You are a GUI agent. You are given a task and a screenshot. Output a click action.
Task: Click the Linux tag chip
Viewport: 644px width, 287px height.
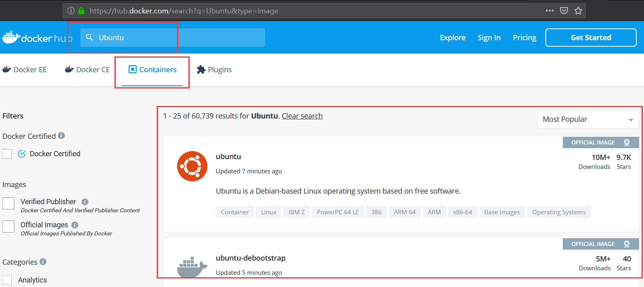pyautogui.click(x=268, y=212)
